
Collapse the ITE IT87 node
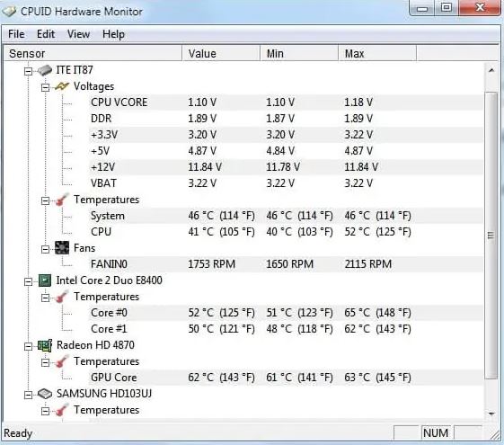point(28,71)
